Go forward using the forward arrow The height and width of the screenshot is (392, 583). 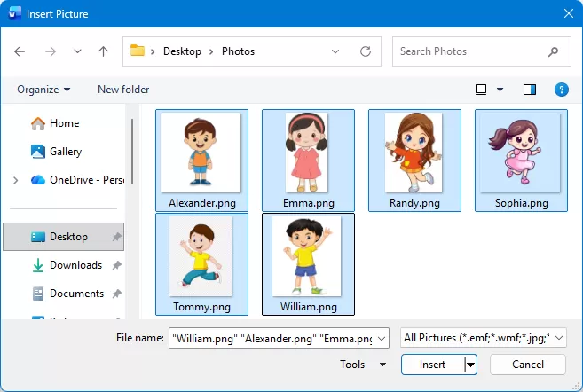click(51, 51)
